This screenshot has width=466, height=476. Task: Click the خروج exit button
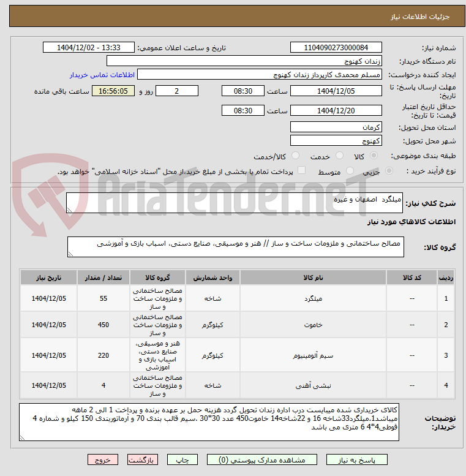click(102, 459)
